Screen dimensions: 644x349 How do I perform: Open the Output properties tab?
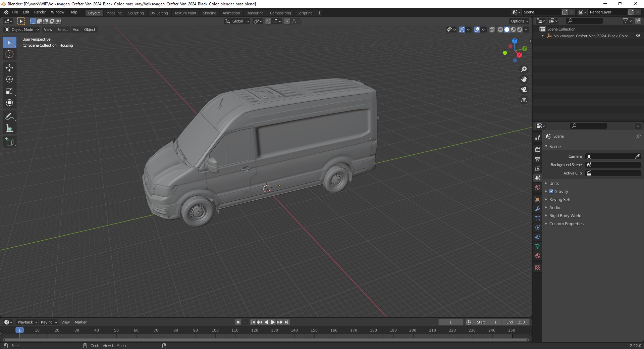(538, 159)
